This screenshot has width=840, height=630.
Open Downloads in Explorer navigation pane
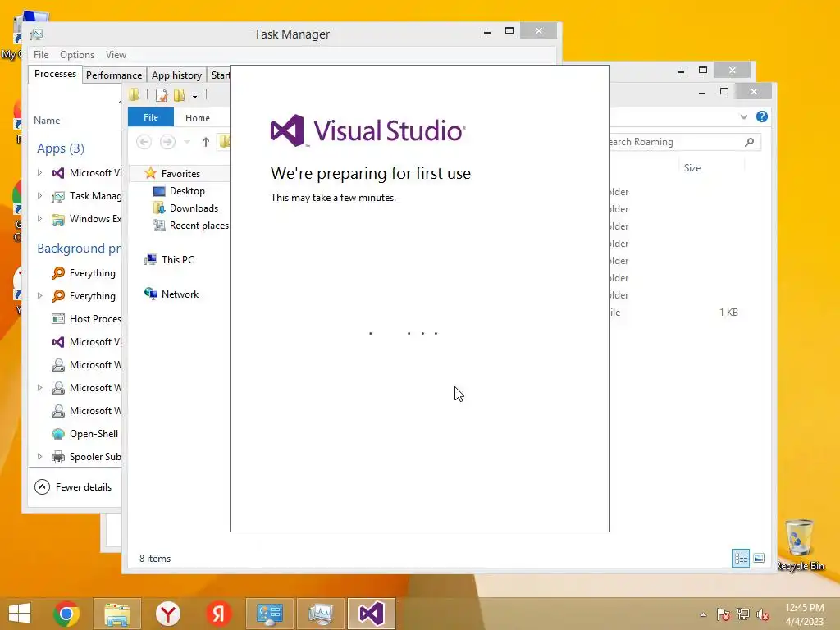click(194, 208)
